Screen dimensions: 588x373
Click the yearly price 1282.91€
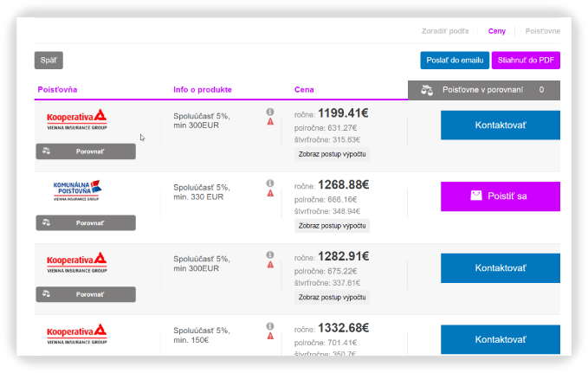coord(344,256)
